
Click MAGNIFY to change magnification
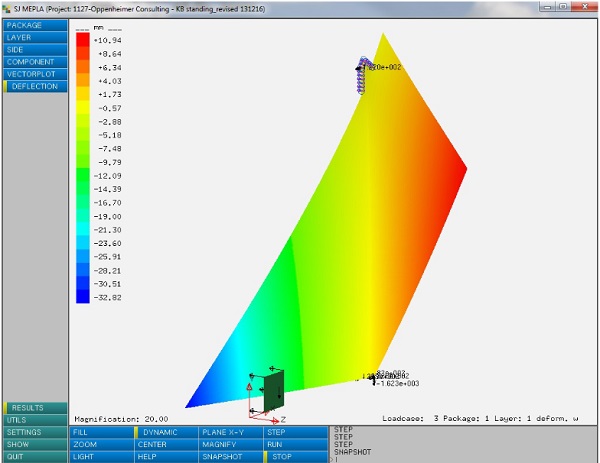tap(231, 445)
